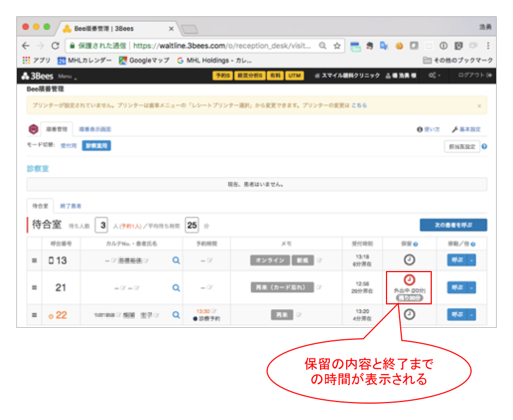Click the magnifier search icon in row 21
The height and width of the screenshot is (420, 513).
176,288
